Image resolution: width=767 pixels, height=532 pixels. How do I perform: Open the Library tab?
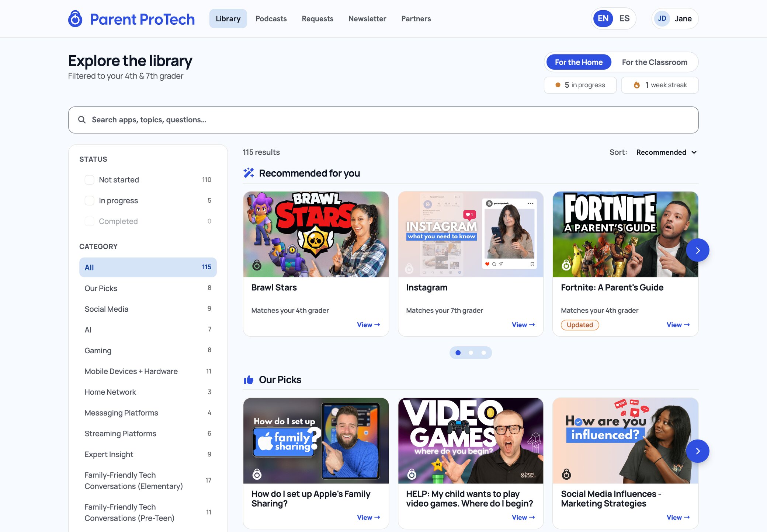tap(228, 18)
